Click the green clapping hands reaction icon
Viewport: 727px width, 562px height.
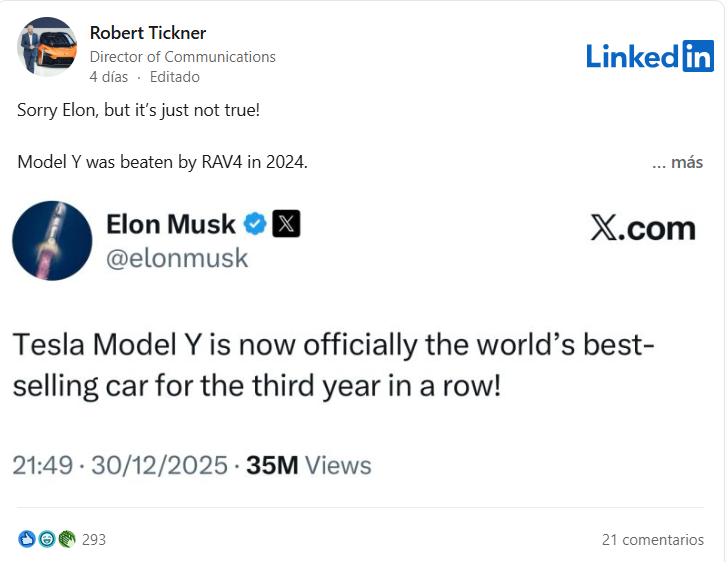(x=66, y=539)
